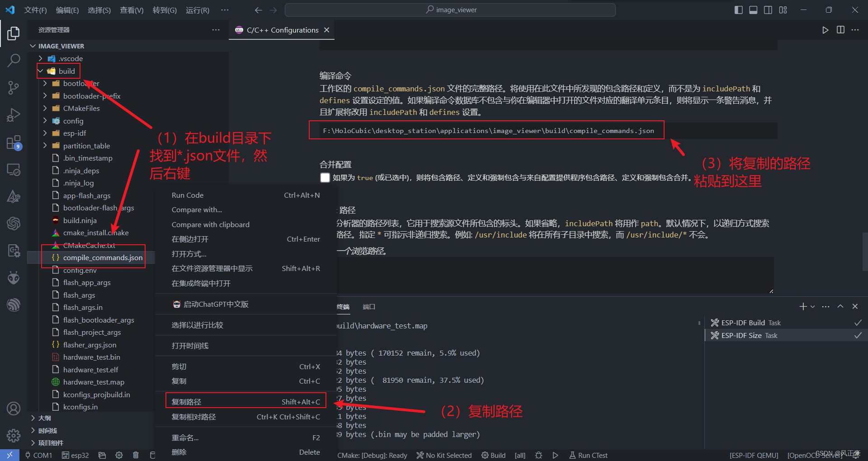Open the Extensions view with badge
Screen dimensions: 868x461
tap(14, 143)
